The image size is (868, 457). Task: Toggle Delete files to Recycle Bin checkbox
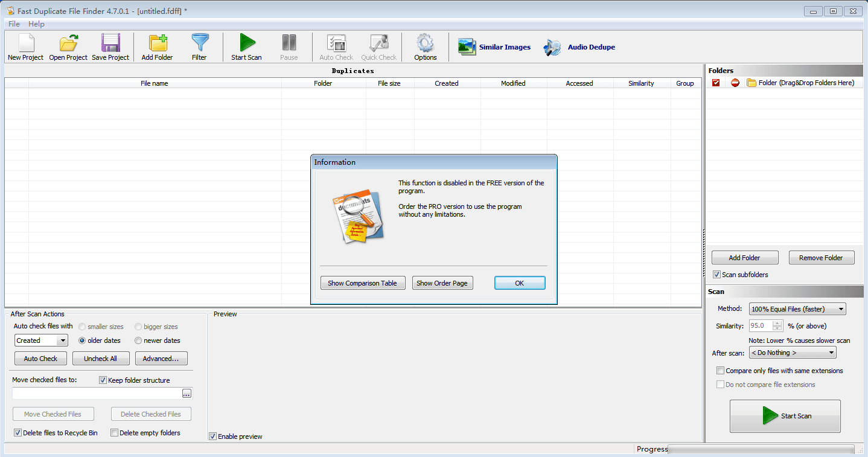(18, 433)
